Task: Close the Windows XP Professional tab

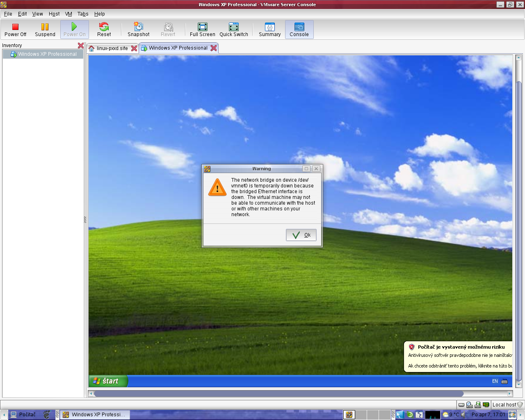Action: coord(214,48)
